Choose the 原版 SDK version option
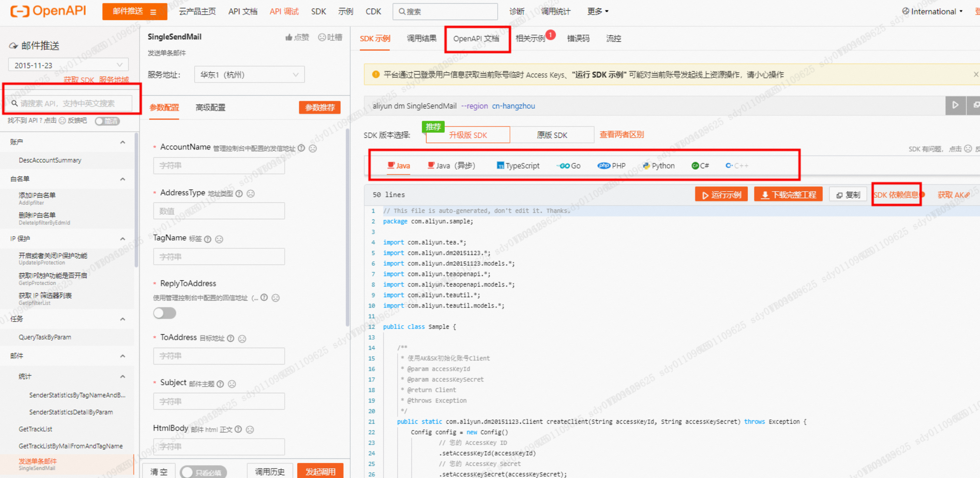This screenshot has width=980, height=478. [x=552, y=135]
